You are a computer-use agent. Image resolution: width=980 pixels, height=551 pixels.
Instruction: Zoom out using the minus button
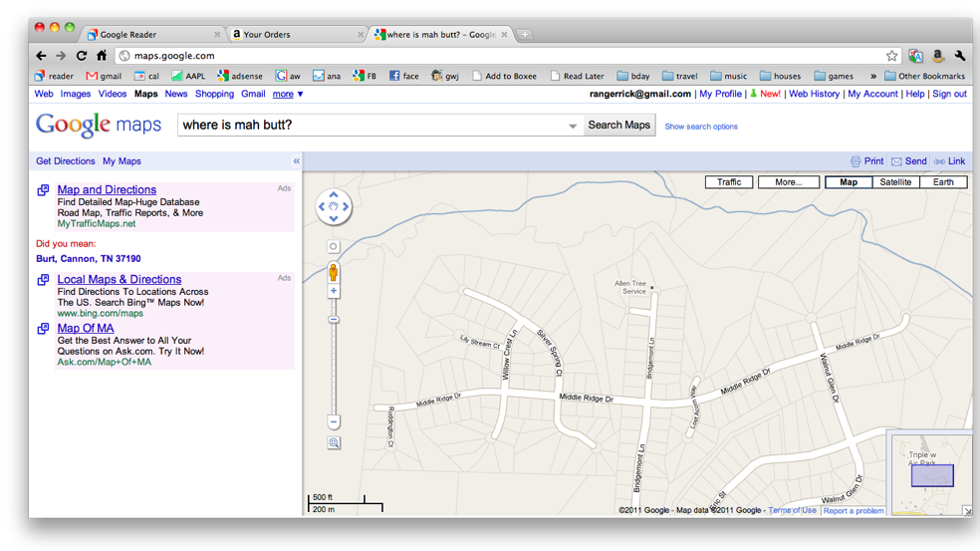tap(334, 422)
